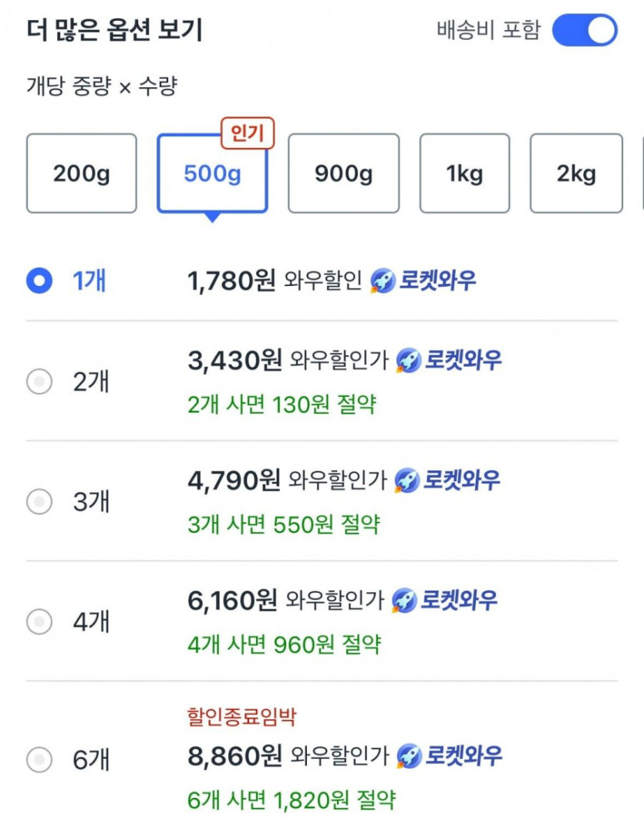The image size is (644, 828).
Task: Select the 200g weight option
Action: tap(82, 173)
